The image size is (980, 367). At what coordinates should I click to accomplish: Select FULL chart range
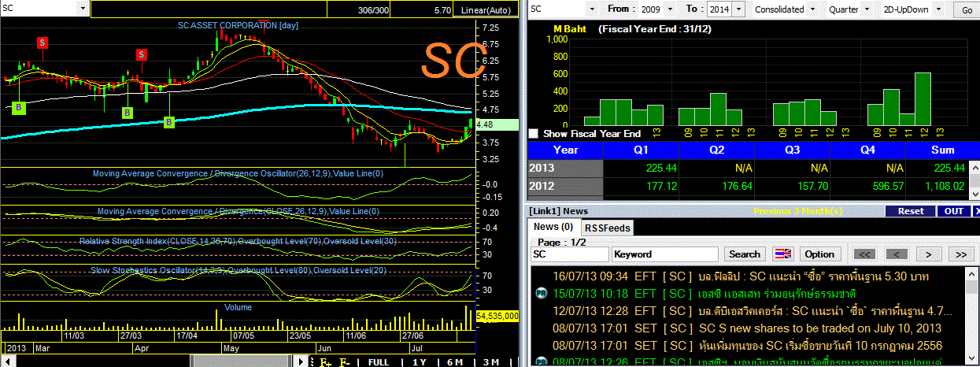click(379, 362)
